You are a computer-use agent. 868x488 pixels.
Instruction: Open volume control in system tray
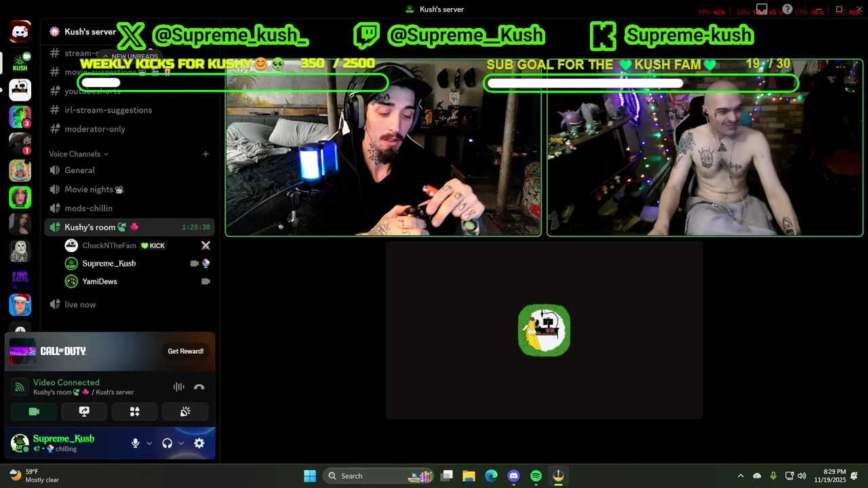(x=802, y=476)
